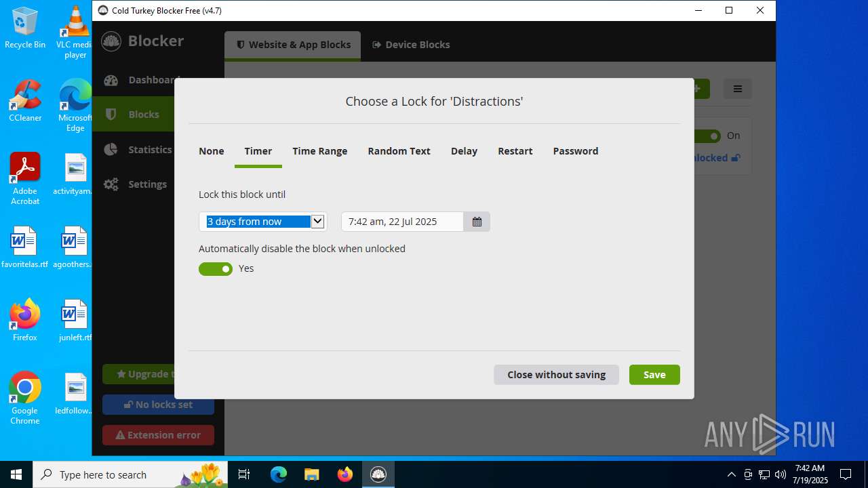Click Close without saving button
Viewport: 868px width, 488px height.
point(556,375)
